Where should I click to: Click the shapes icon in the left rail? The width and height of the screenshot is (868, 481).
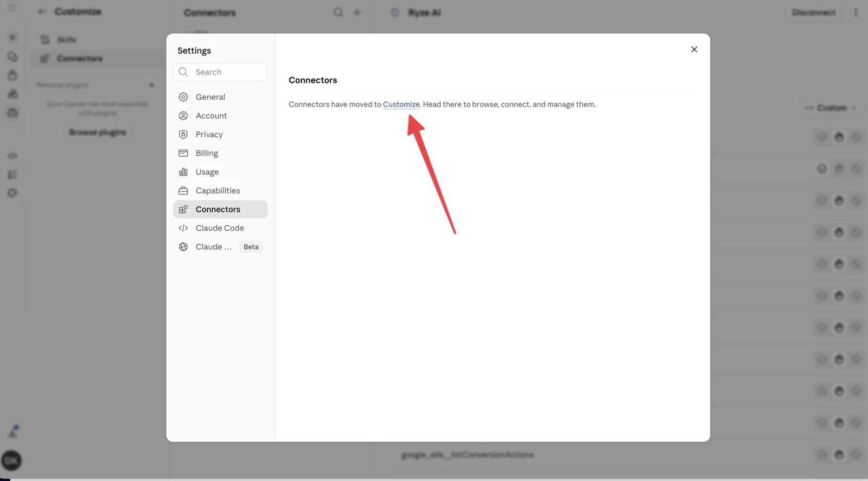[x=12, y=94]
